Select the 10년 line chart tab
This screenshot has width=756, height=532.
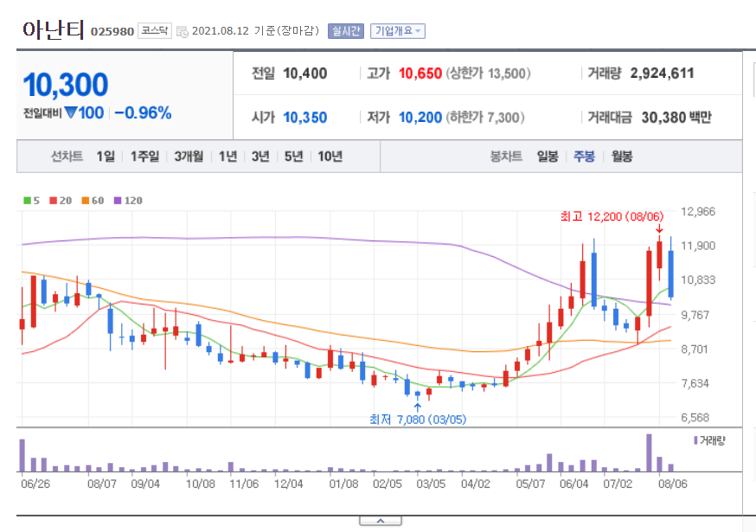(330, 157)
